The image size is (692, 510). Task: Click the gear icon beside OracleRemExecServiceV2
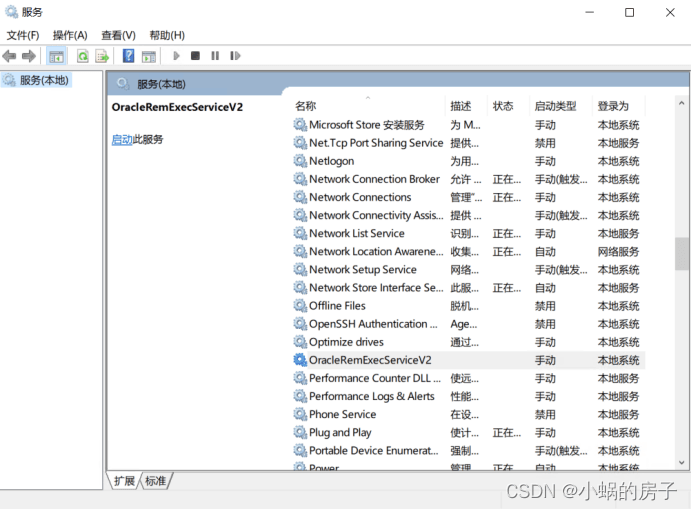click(300, 360)
